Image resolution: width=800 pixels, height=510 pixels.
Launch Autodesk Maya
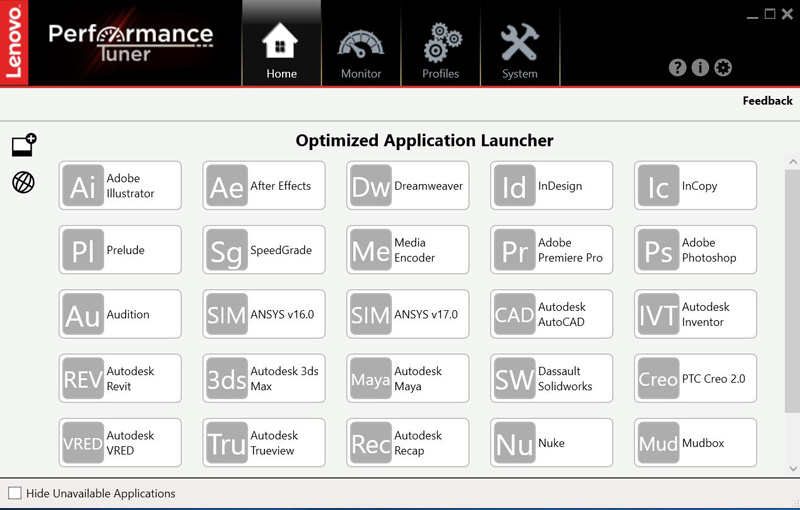(408, 378)
